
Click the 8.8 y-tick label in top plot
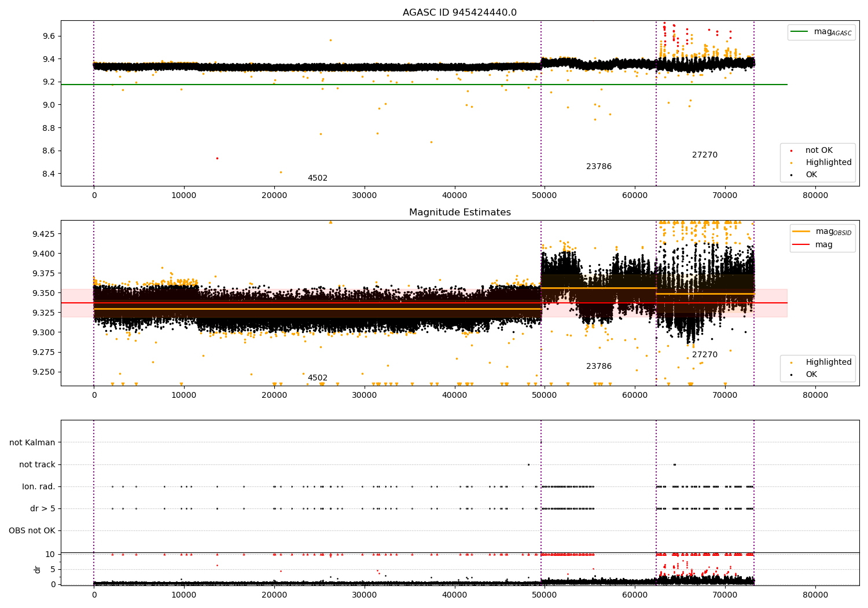point(49,128)
